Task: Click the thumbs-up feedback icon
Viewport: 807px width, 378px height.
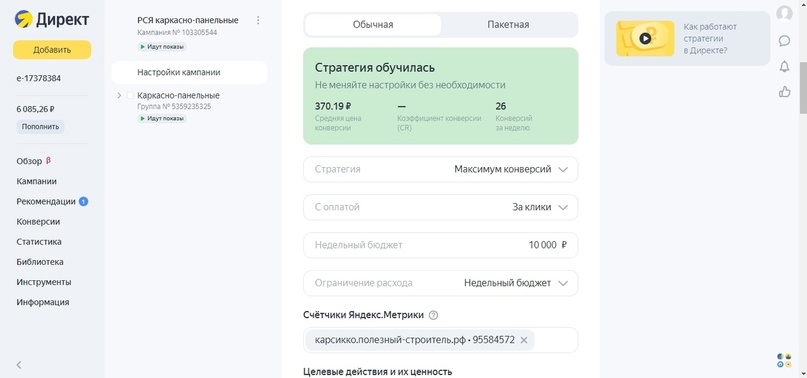Action: pos(784,92)
